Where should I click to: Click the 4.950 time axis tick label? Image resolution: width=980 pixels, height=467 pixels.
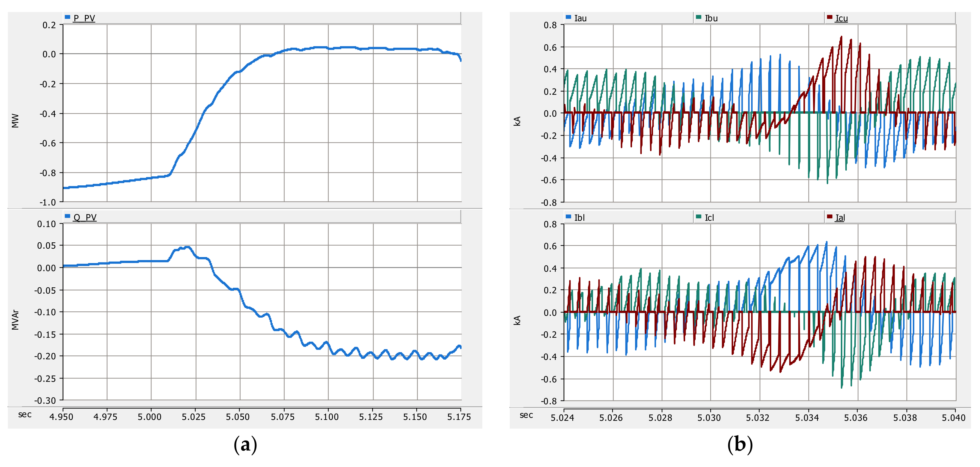pyautogui.click(x=61, y=417)
